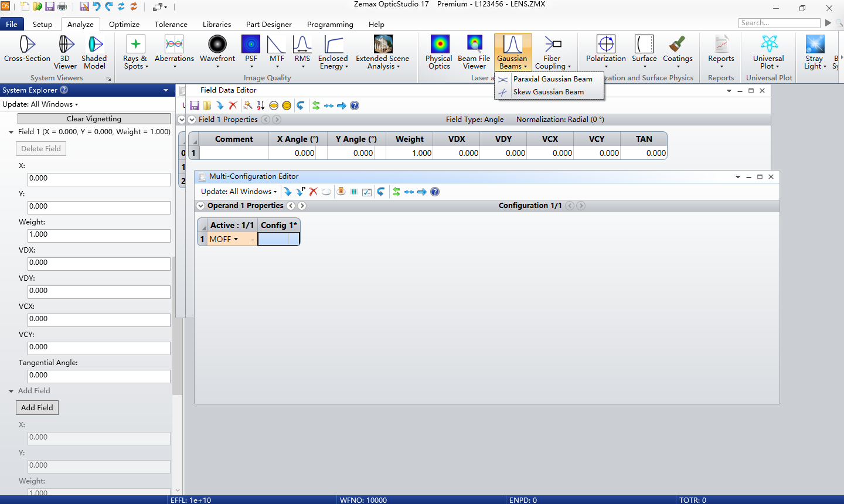Click the thermal pickup icon in Multi-Configuration Editor

(341, 192)
